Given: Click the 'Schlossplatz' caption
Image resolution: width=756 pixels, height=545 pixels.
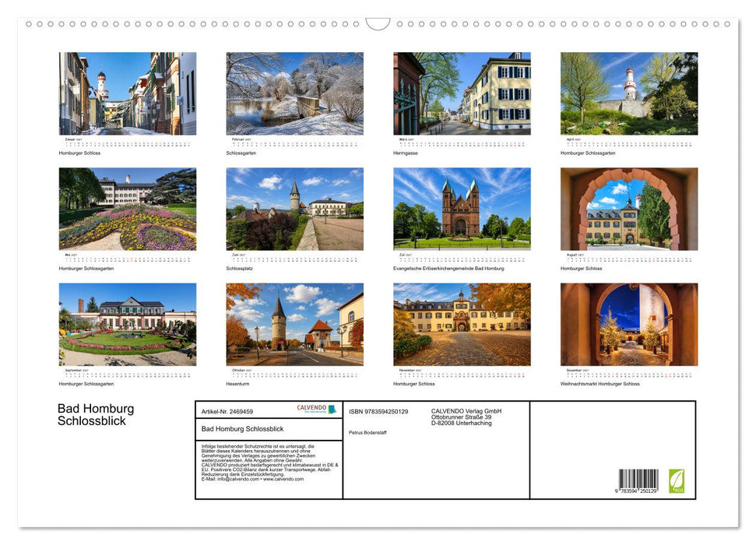Looking at the screenshot, I should [240, 268].
